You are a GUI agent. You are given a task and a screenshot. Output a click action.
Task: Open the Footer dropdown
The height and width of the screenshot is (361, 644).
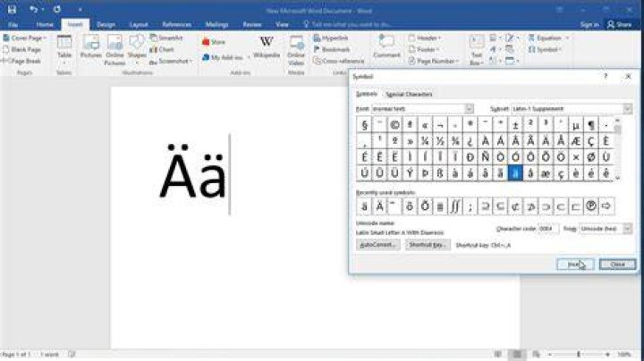(x=423, y=50)
